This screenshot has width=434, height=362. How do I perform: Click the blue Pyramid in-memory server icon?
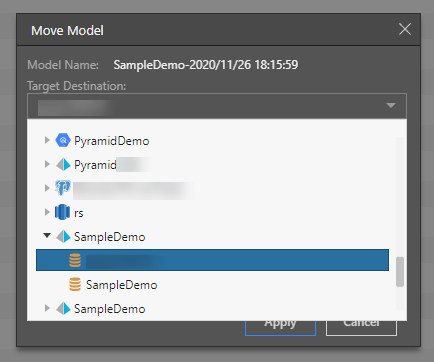[x=63, y=164]
